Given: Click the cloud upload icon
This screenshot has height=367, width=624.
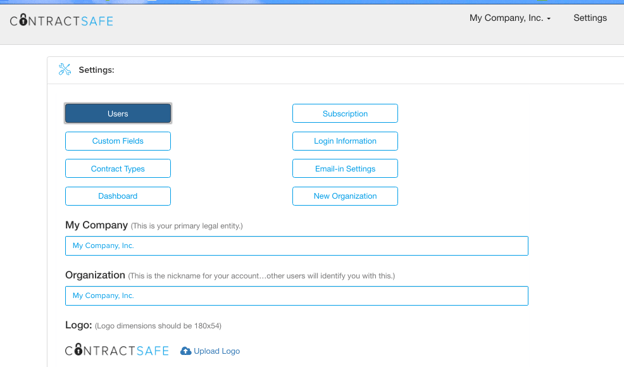Looking at the screenshot, I should point(185,351).
